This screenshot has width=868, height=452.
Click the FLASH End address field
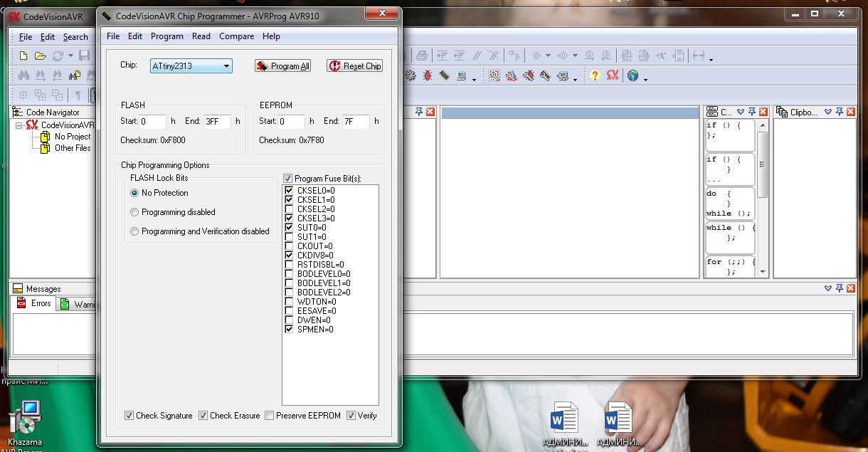(x=217, y=122)
